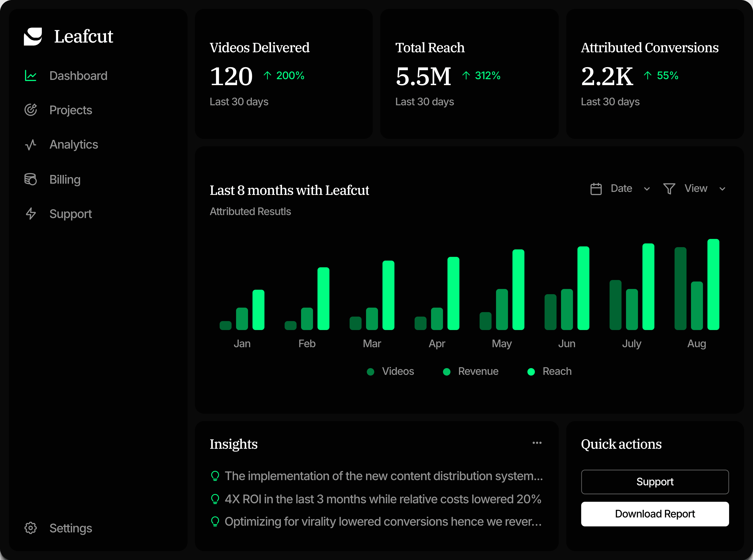Open the Analytics menu item
This screenshot has height=560, width=753.
pyautogui.click(x=74, y=145)
